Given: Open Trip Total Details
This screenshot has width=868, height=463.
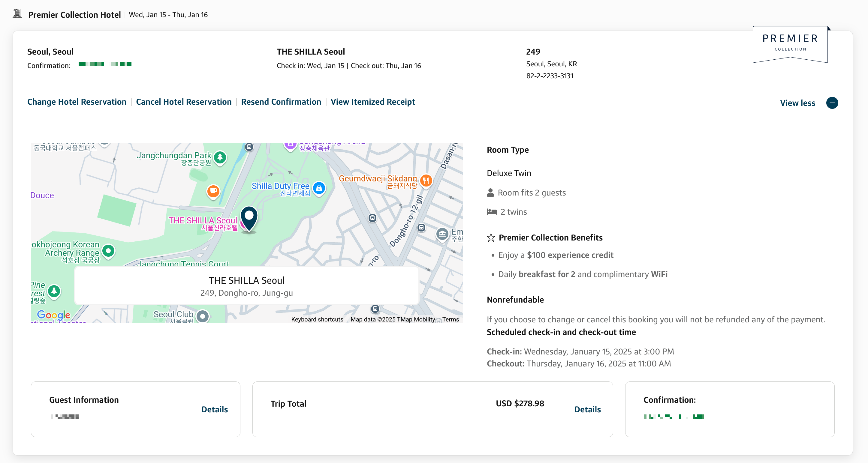Looking at the screenshot, I should [587, 409].
